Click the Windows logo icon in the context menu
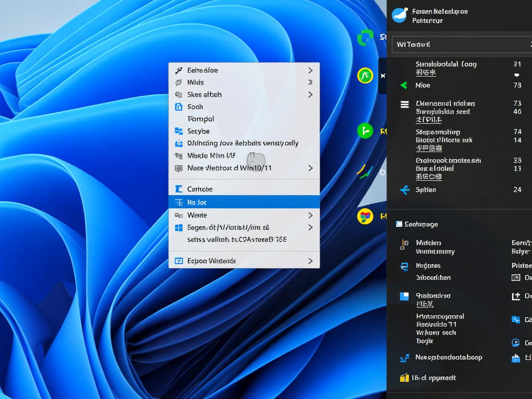 179,228
